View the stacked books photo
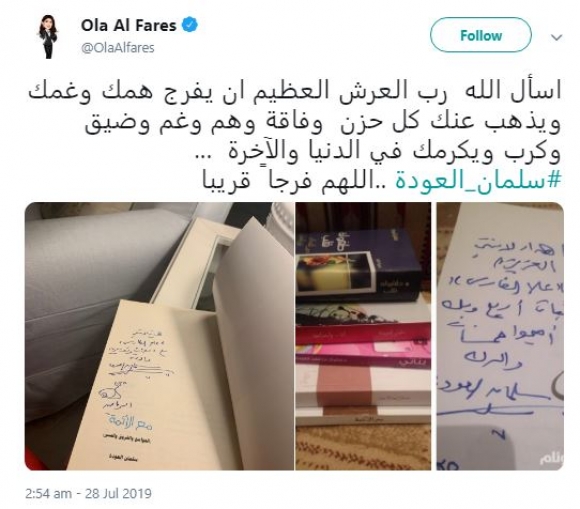This screenshot has height=509, width=580. pos(363,336)
